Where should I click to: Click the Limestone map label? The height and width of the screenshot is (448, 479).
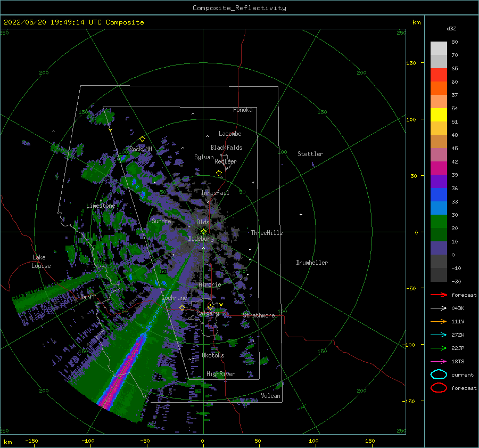(x=101, y=206)
